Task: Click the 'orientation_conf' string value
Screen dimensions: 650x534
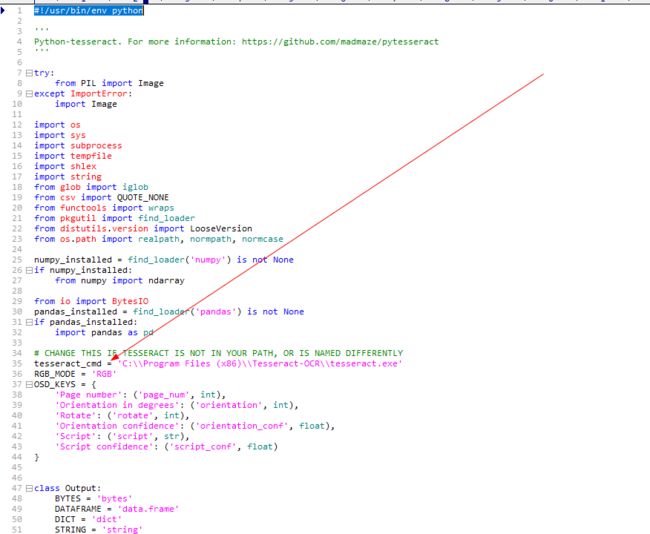Action: point(242,426)
